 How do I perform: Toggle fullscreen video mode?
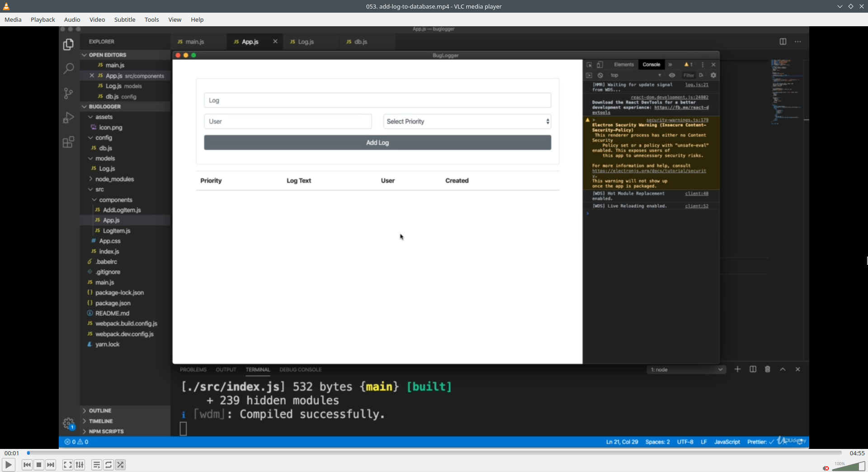click(x=68, y=465)
